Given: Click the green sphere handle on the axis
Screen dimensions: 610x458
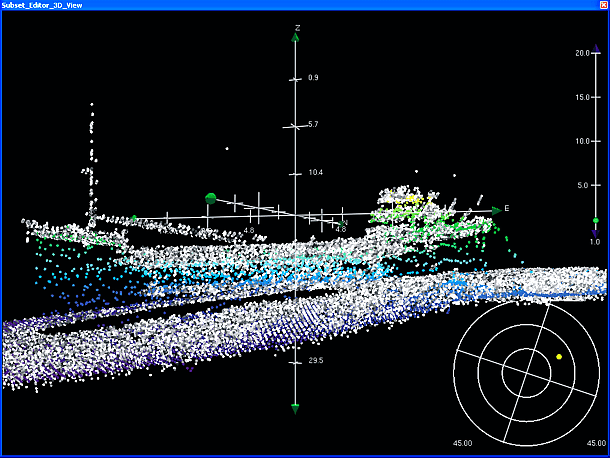Looking at the screenshot, I should [211, 199].
